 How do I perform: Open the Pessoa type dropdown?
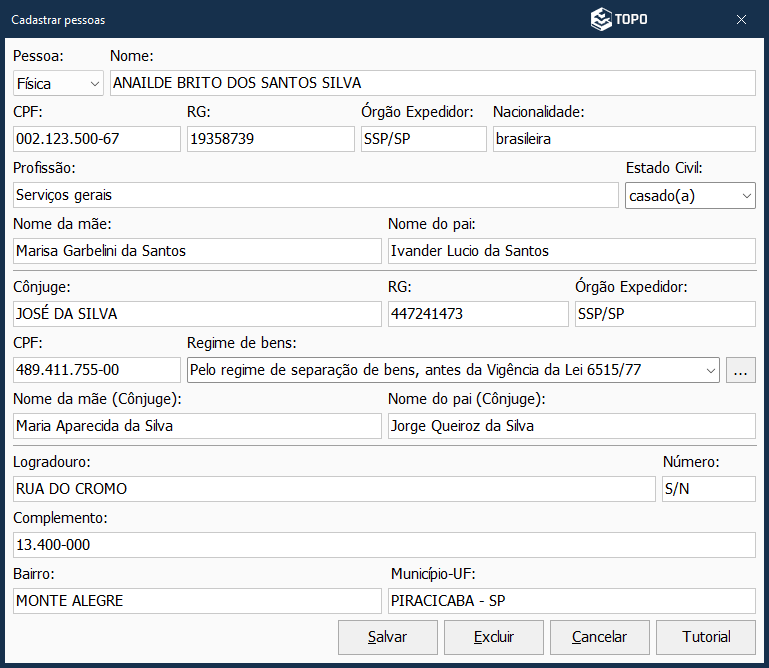(x=59, y=83)
